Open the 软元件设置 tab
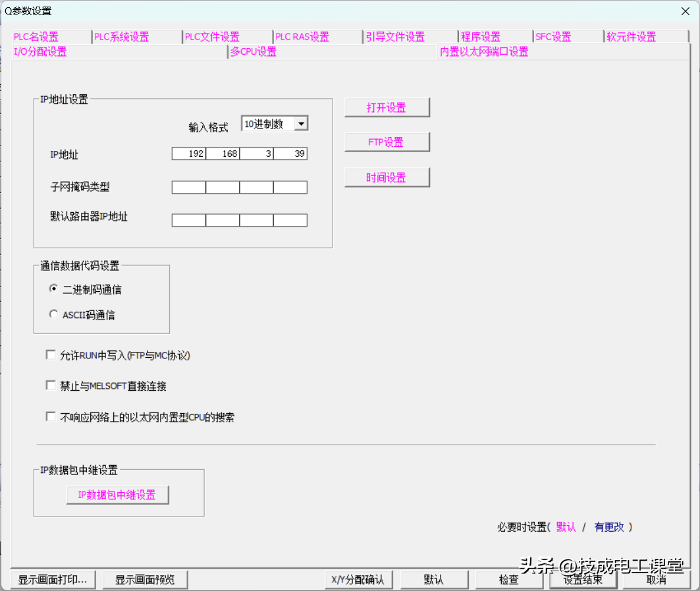Image resolution: width=700 pixels, height=591 pixels. coord(631,37)
